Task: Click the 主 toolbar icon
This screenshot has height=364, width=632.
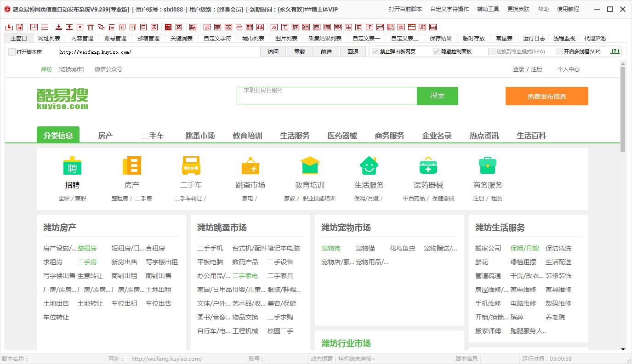Action: [x=348, y=27]
